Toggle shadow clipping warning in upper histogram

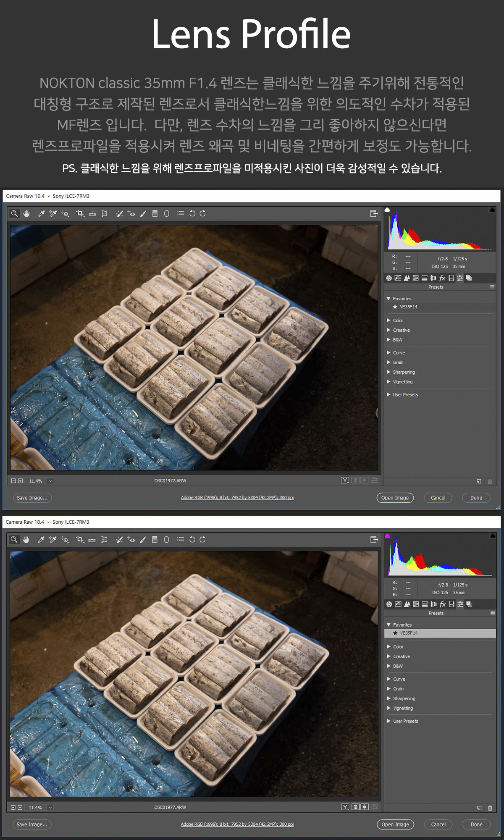[387, 210]
